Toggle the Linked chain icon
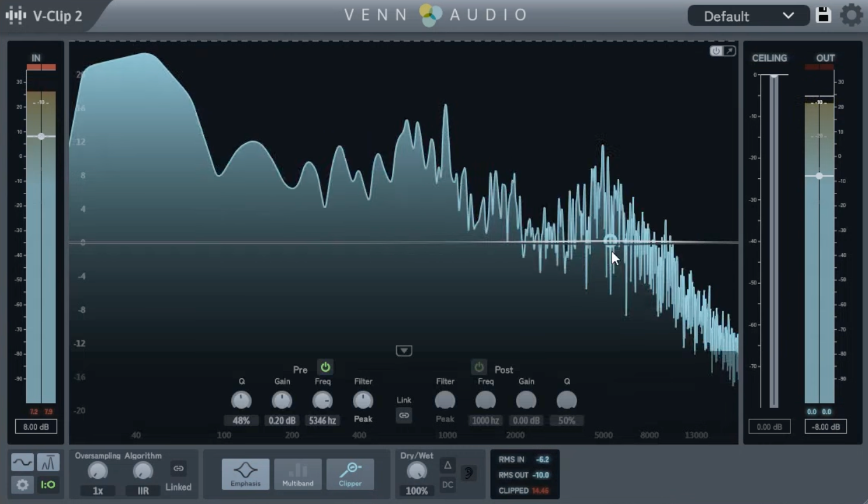This screenshot has height=504, width=868. (x=178, y=468)
